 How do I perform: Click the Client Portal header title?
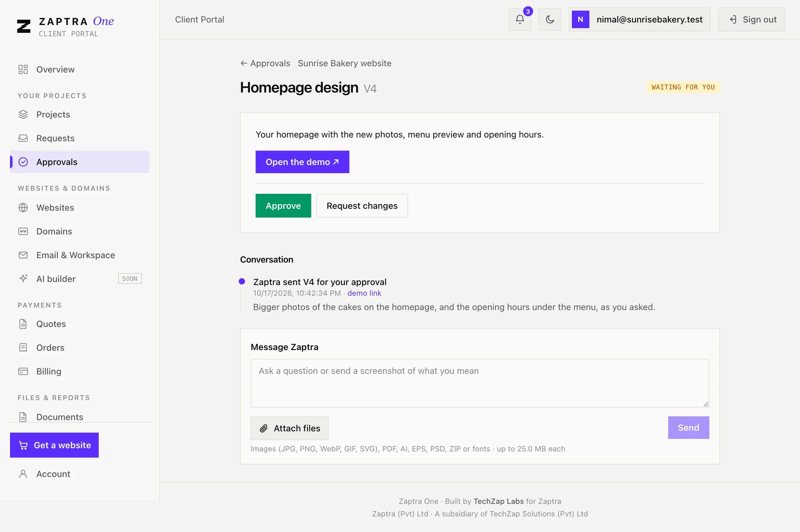tap(199, 19)
